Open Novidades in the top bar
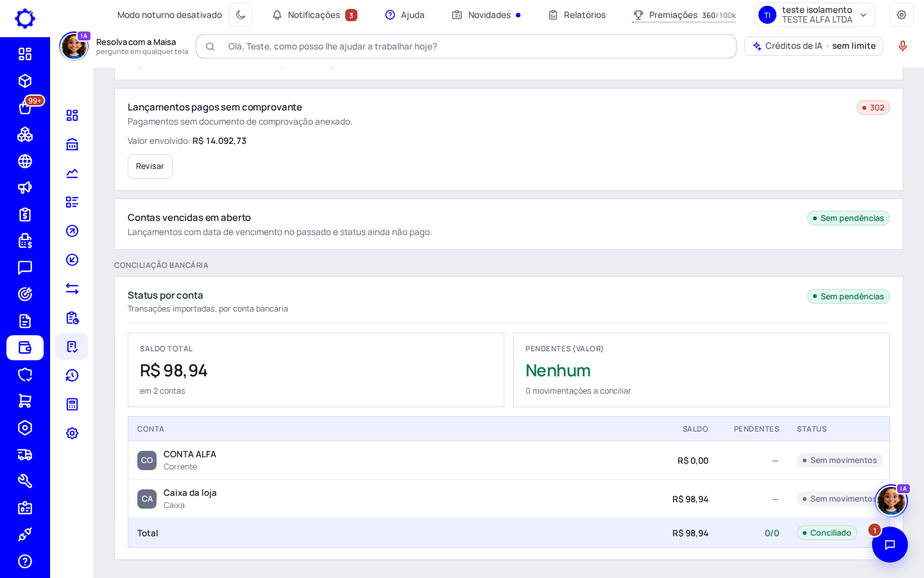 pos(486,15)
